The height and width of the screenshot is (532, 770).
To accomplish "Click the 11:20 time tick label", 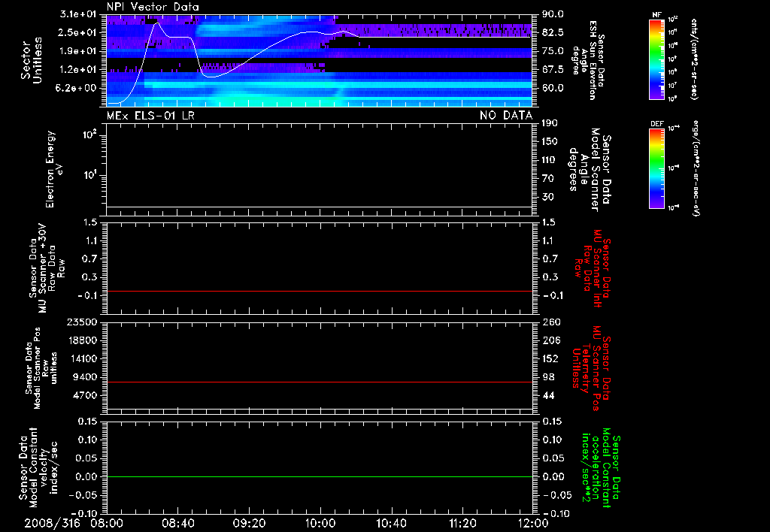I will [x=462, y=523].
